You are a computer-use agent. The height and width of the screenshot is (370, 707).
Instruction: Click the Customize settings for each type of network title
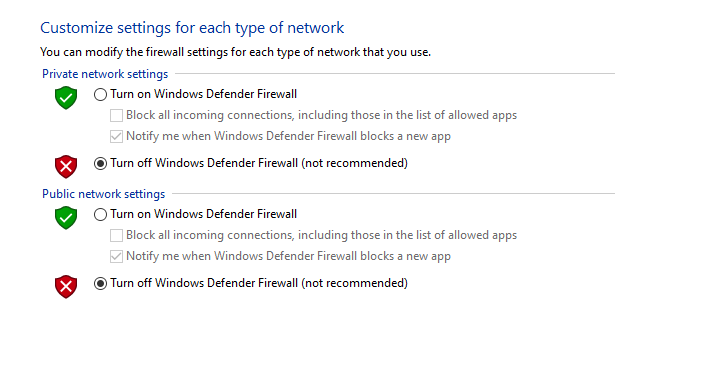pyautogui.click(x=192, y=28)
